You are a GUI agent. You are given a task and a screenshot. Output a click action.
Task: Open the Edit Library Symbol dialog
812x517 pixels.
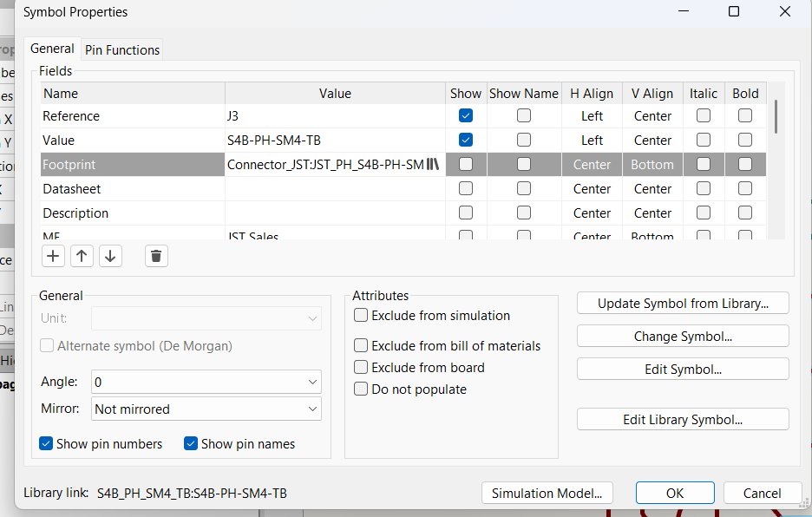tap(682, 419)
